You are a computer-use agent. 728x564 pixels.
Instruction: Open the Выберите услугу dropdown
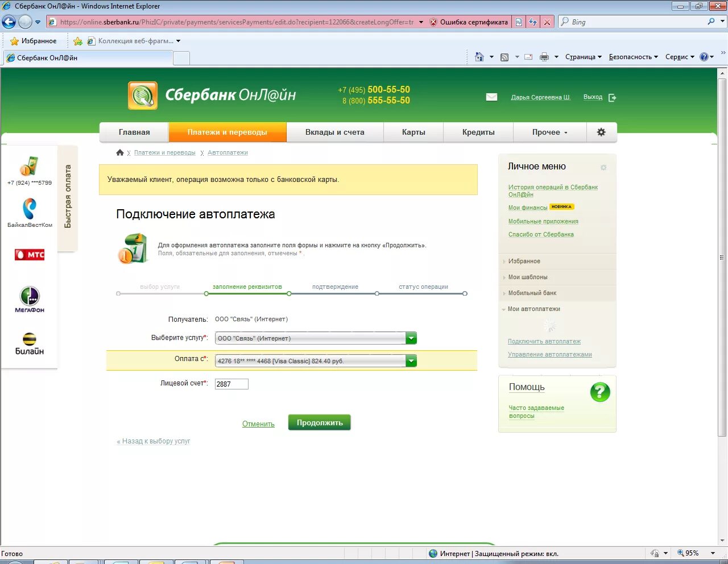point(411,338)
